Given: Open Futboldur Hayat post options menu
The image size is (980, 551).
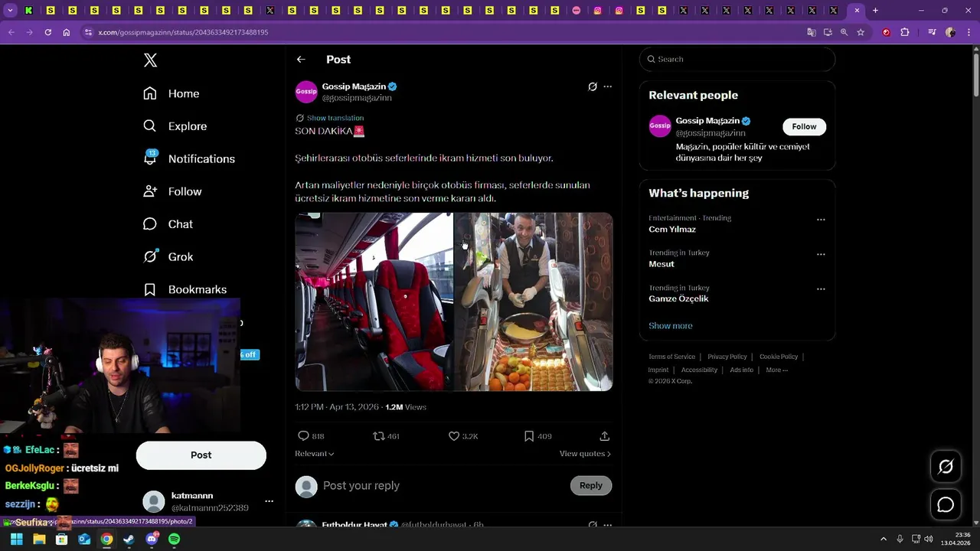Looking at the screenshot, I should click(607, 525).
